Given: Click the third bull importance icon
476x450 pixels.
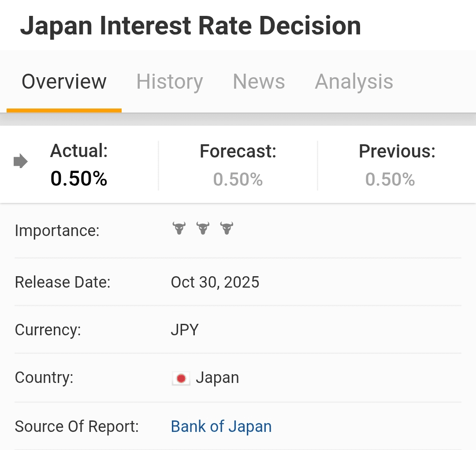Looking at the screenshot, I should pos(227,228).
